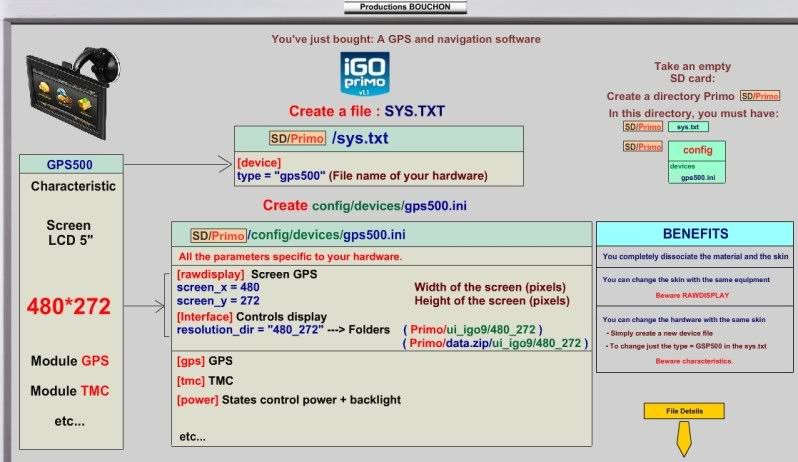798x462 pixels.
Task: Click the 'screen_x = 480' line
Action: coord(218,287)
